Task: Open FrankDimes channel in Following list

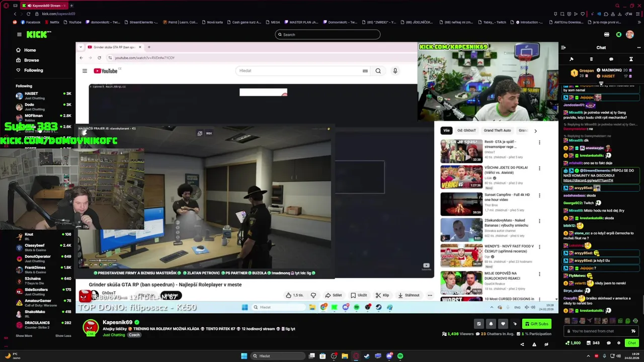Action: (43, 269)
